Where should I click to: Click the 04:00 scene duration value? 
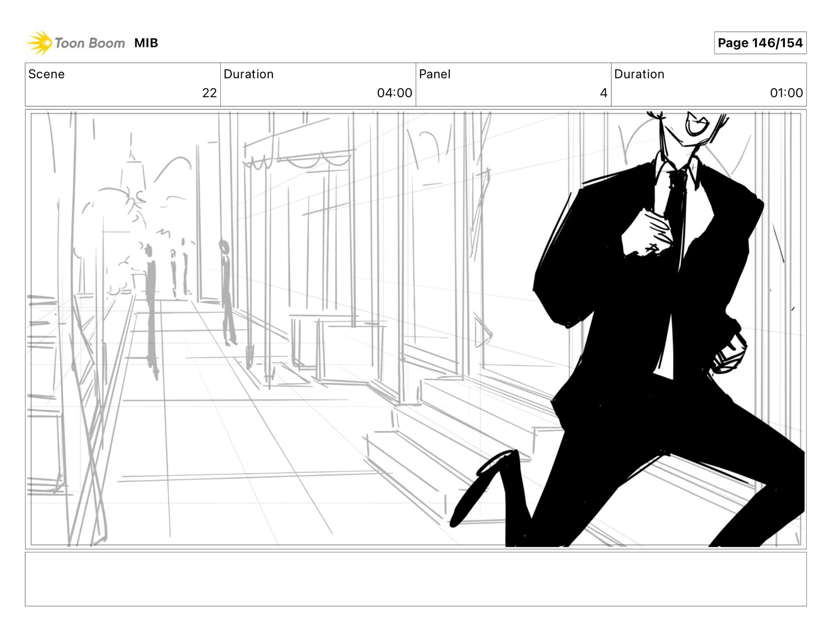(x=394, y=93)
